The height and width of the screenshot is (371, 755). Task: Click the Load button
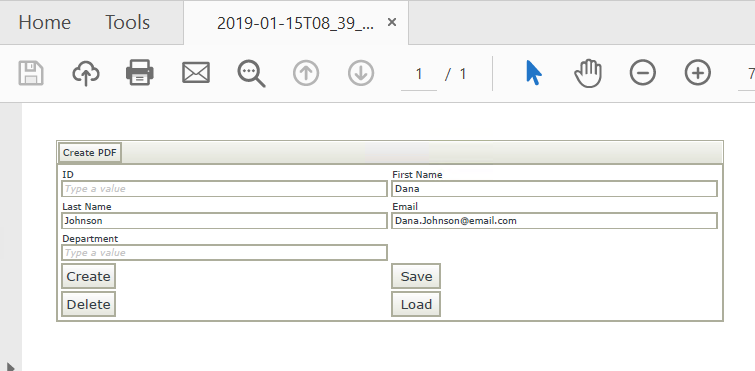coord(416,304)
